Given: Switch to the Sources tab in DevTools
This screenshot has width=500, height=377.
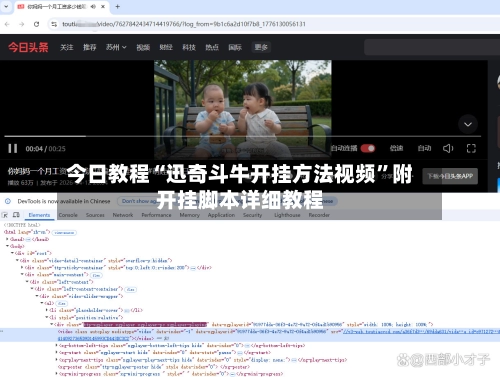Looking at the screenshot, I should point(95,215).
